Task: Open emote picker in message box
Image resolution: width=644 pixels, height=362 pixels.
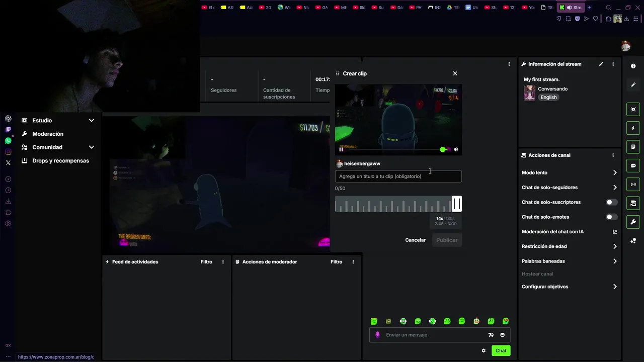Action: coord(502,335)
